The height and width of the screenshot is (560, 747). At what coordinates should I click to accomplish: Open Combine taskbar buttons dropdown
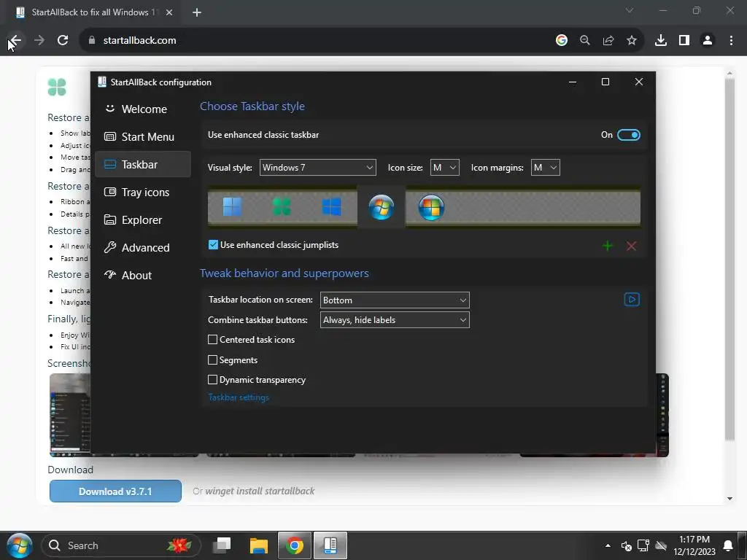coord(395,320)
